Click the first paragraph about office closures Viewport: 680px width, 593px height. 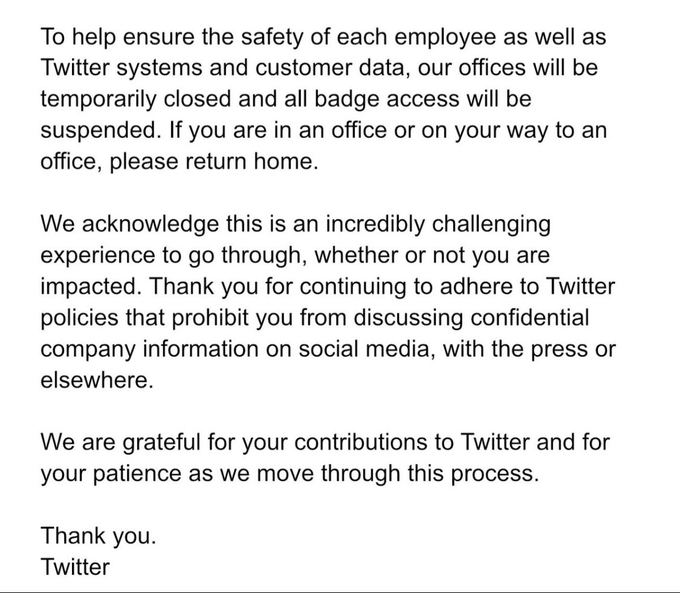click(325, 100)
